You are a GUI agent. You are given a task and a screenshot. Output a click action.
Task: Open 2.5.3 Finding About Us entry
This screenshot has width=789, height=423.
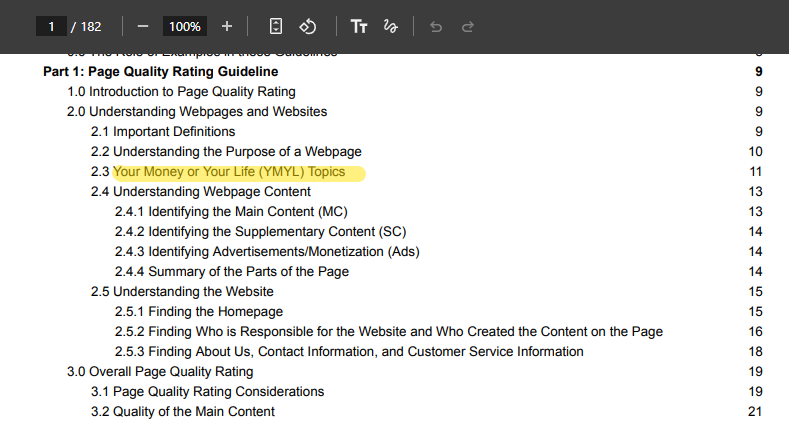[349, 352]
